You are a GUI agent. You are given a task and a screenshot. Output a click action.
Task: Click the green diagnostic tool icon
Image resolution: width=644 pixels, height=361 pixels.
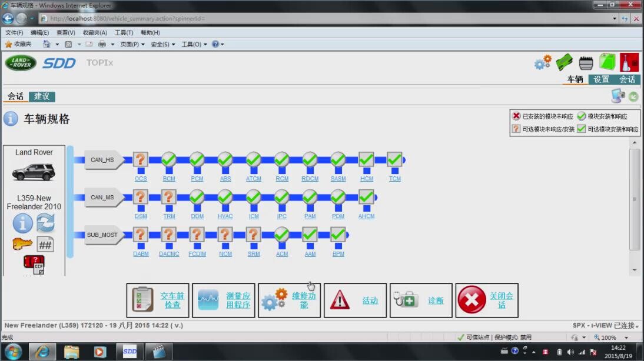(x=565, y=62)
